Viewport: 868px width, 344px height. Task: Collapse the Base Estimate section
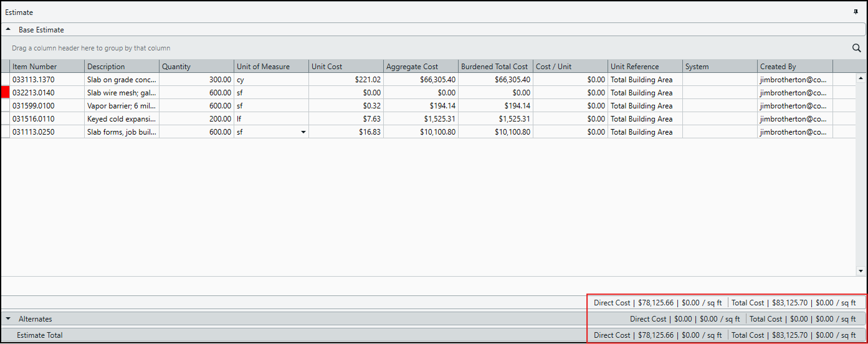(x=8, y=29)
